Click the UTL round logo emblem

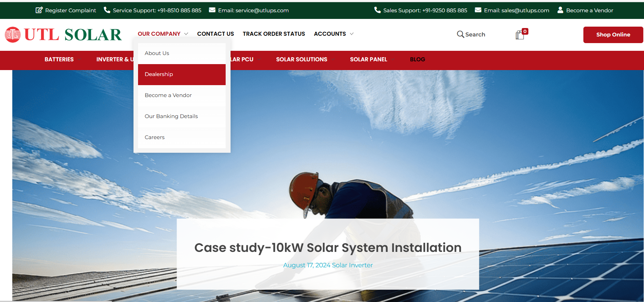point(13,35)
